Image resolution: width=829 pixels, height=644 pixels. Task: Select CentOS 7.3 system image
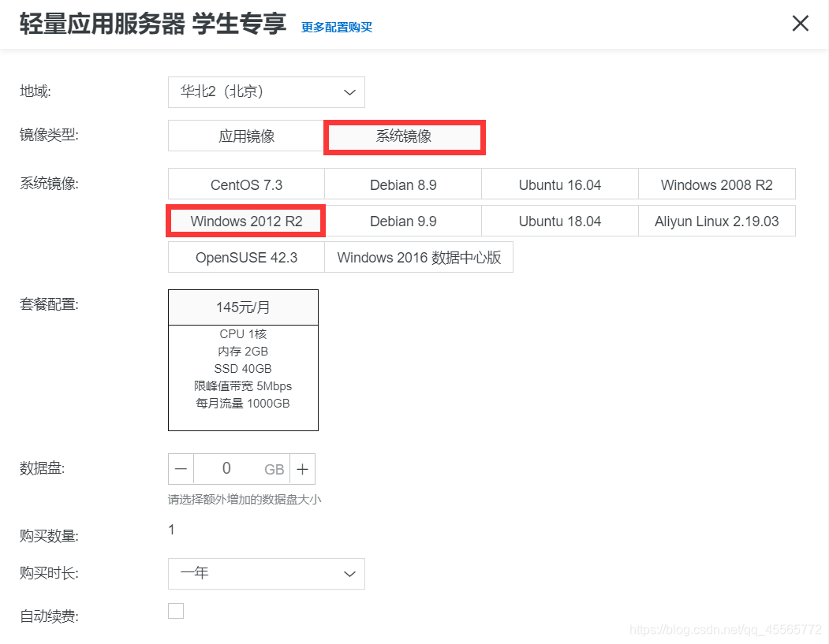(246, 184)
